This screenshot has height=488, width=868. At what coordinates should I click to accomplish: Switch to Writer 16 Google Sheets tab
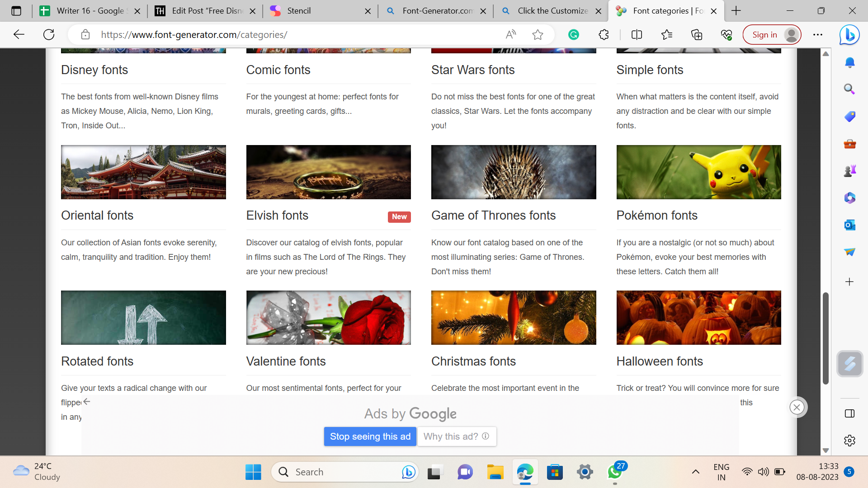[x=90, y=11]
